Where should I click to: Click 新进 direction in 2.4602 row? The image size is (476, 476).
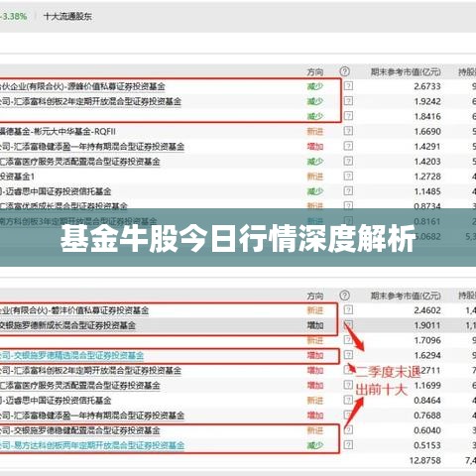click(315, 310)
